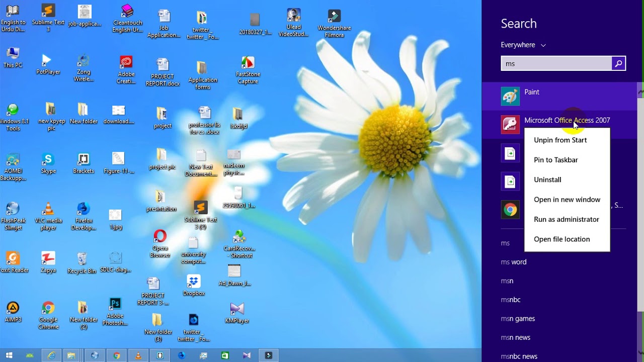Open Skype desktop shortcut
Screen dimensions: 644x362
[48, 164]
